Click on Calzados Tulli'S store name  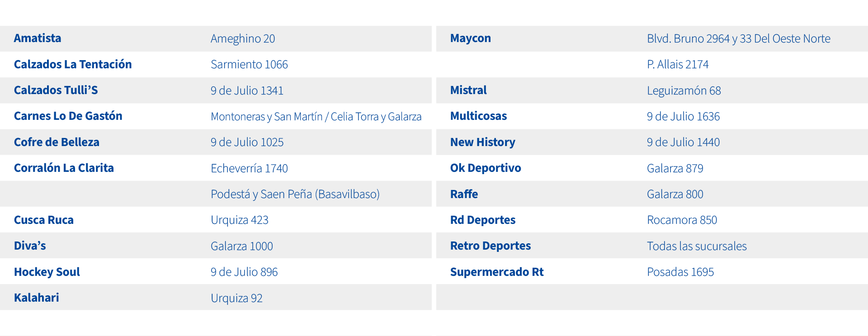point(56,90)
